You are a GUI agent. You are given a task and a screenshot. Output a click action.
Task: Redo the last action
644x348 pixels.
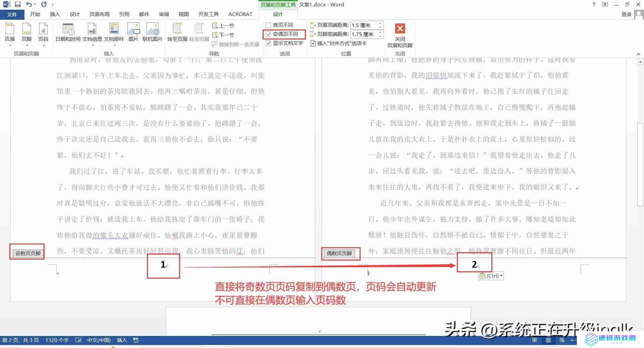pos(44,4)
